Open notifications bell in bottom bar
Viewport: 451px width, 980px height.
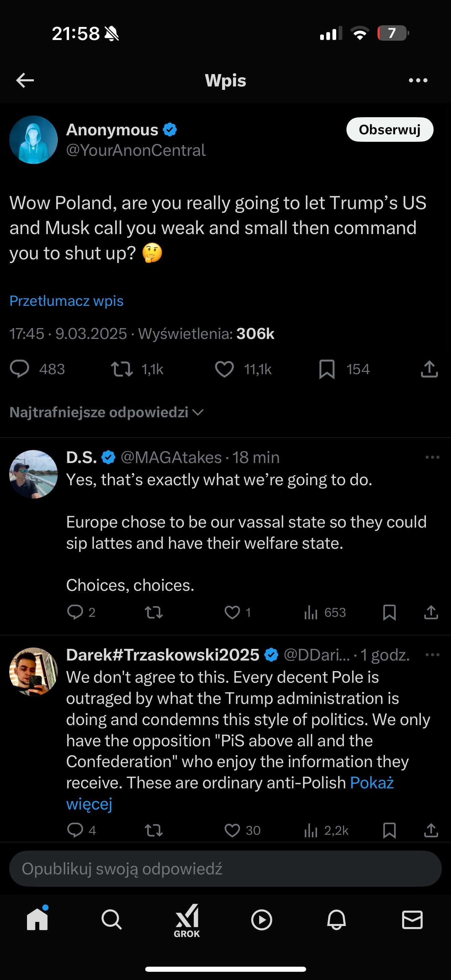click(x=337, y=920)
